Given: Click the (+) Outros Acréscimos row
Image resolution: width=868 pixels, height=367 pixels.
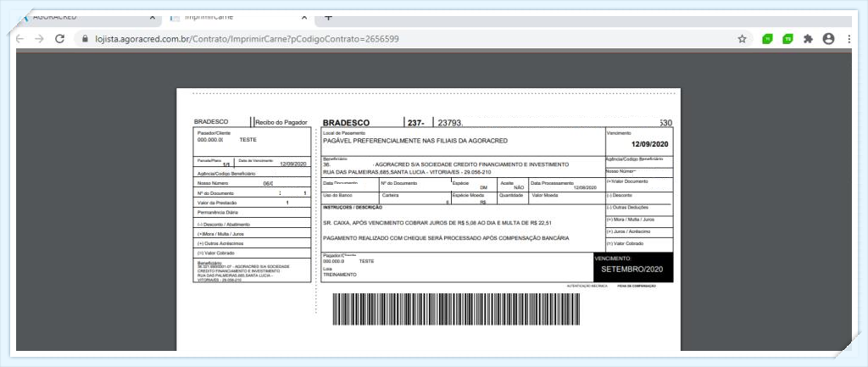Looking at the screenshot, I should (252, 243).
